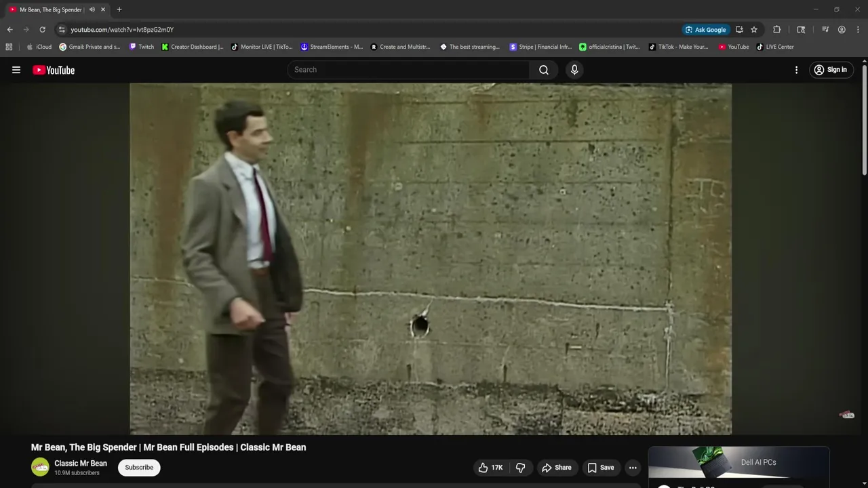Viewport: 868px width, 488px height.
Task: Open Chrome profile avatar icon
Action: [x=842, y=30]
